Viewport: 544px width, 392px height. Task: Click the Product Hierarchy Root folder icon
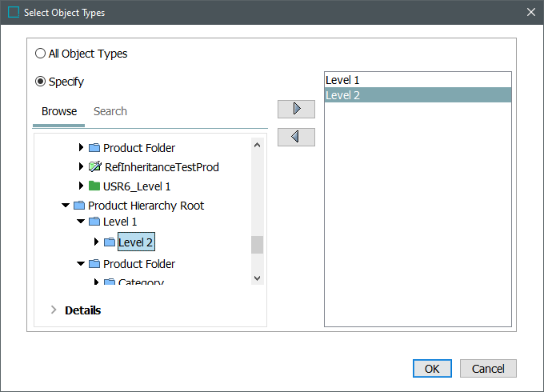pyautogui.click(x=79, y=206)
